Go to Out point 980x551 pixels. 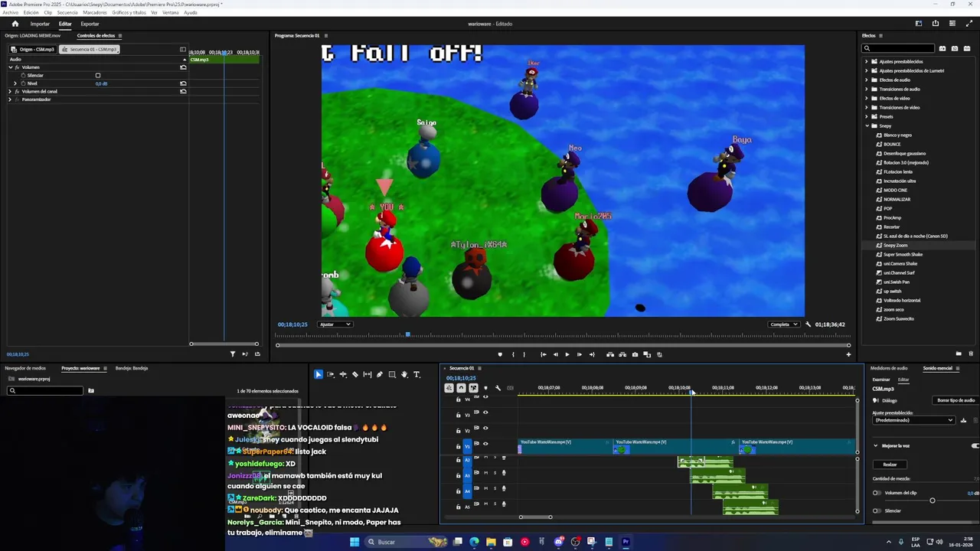pyautogui.click(x=590, y=354)
